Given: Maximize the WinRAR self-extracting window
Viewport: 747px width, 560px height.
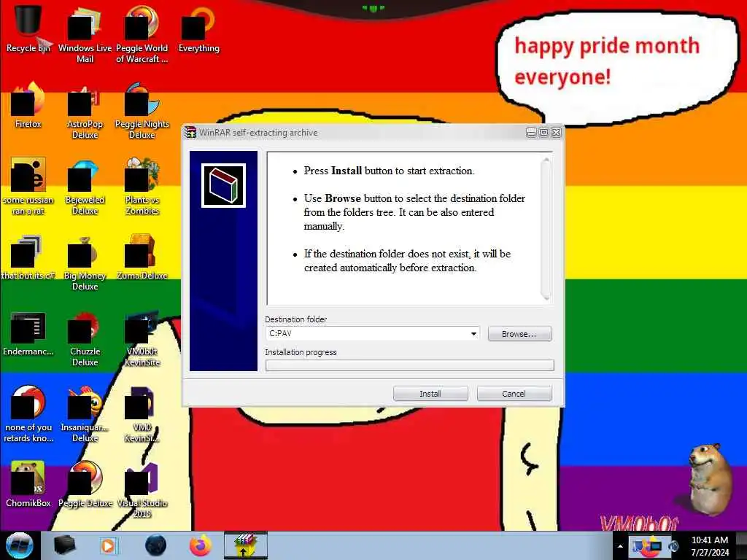Looking at the screenshot, I should tap(543, 133).
